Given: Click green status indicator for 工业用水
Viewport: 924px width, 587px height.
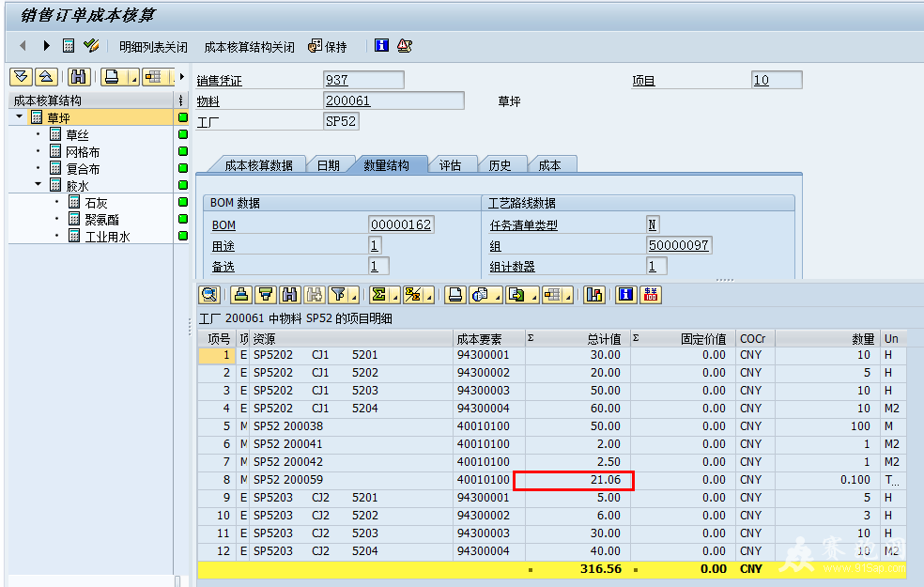Looking at the screenshot, I should (183, 236).
